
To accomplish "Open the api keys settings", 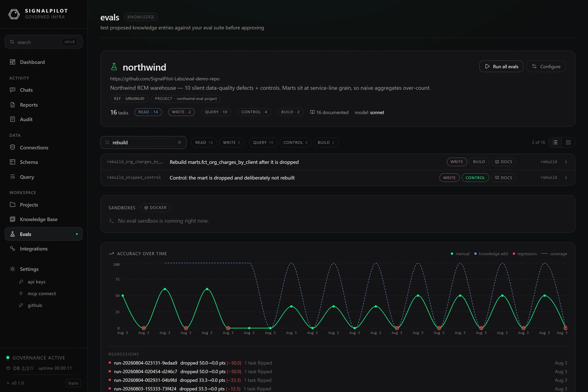I will click(x=36, y=282).
